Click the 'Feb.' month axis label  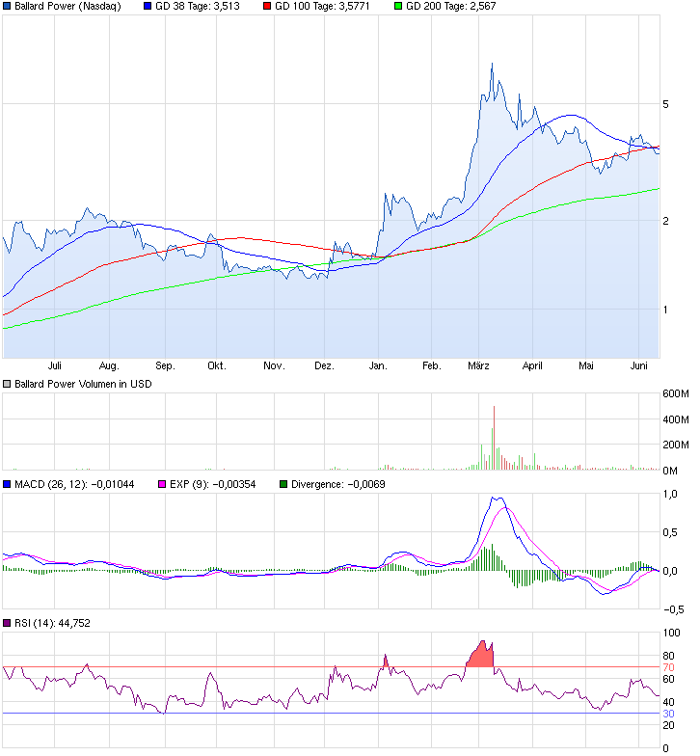point(432,366)
